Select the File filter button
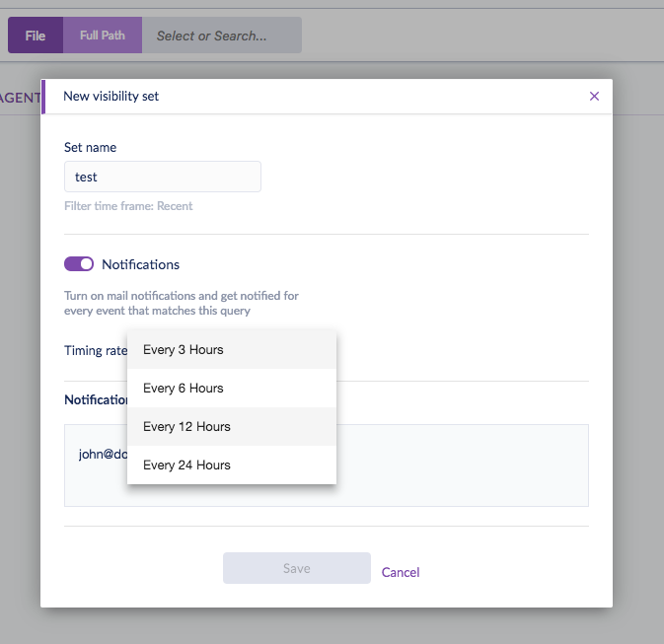The height and width of the screenshot is (644, 664). coord(36,36)
